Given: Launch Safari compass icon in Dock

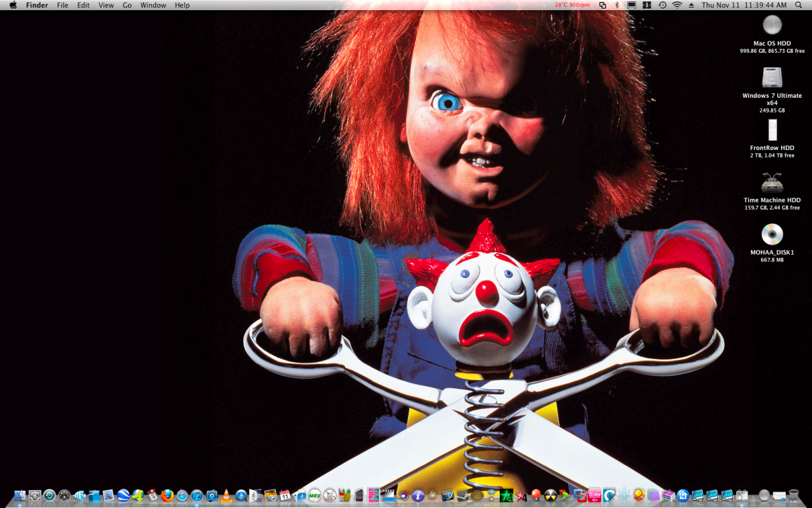Looking at the screenshot, I should [x=182, y=495].
